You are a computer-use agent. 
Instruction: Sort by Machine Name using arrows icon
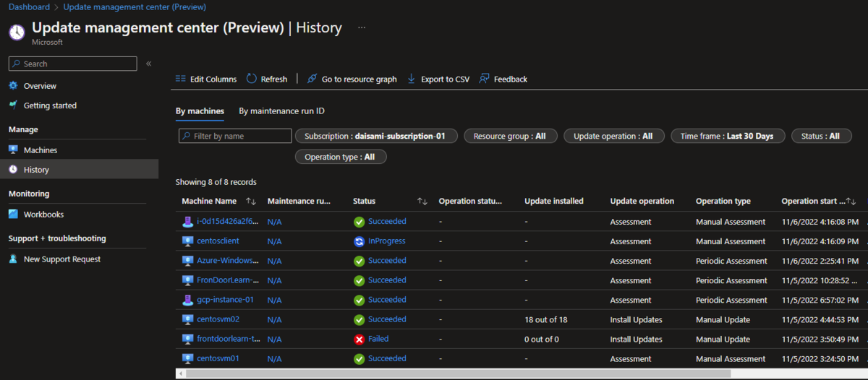point(251,202)
